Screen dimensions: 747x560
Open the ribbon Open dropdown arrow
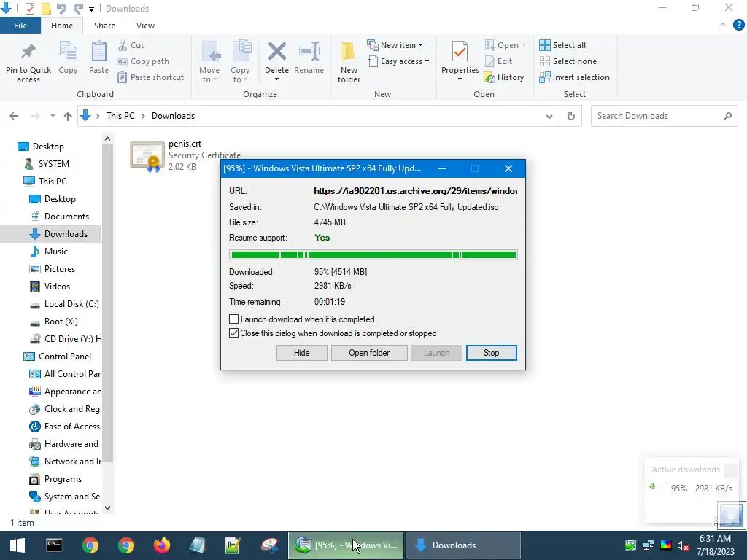[524, 45]
